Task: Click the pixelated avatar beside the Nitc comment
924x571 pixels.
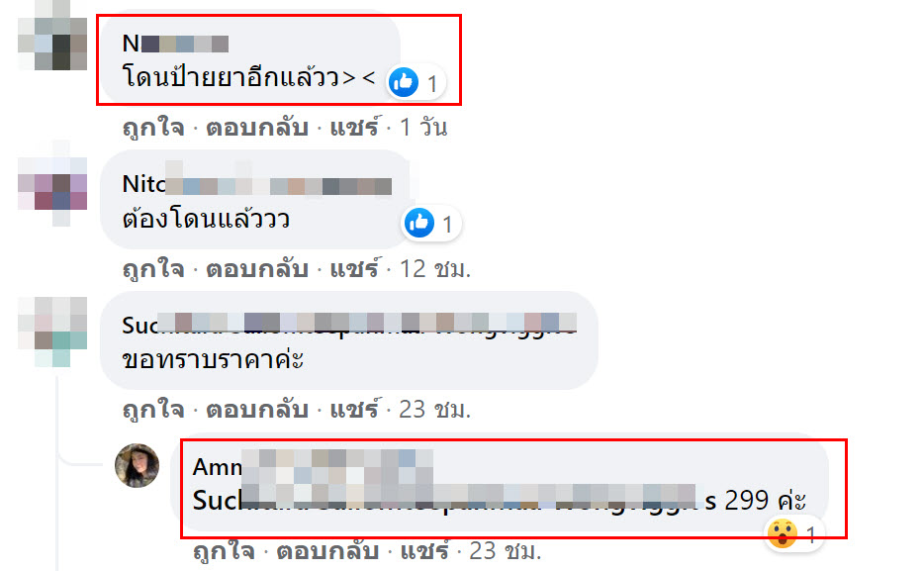Action: click(x=52, y=183)
